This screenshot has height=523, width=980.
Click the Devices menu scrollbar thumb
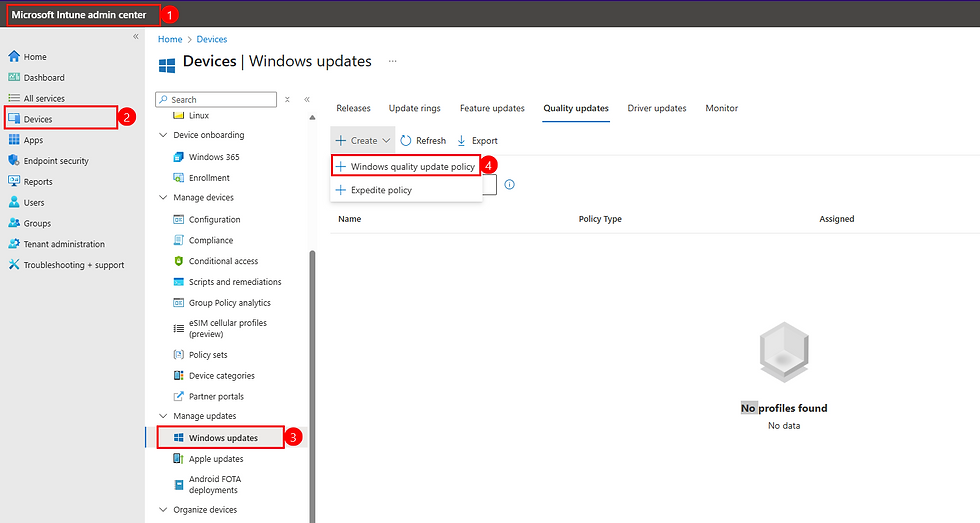pos(312,386)
